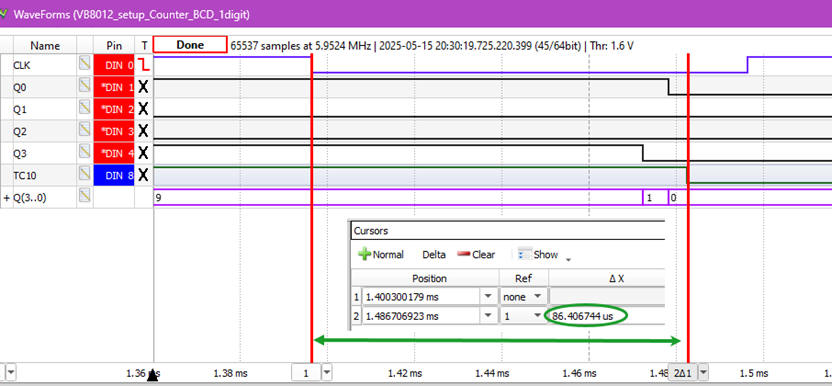This screenshot has width=832, height=386.
Task: Expand the Q(3..0) bus signals
Action: (7, 198)
